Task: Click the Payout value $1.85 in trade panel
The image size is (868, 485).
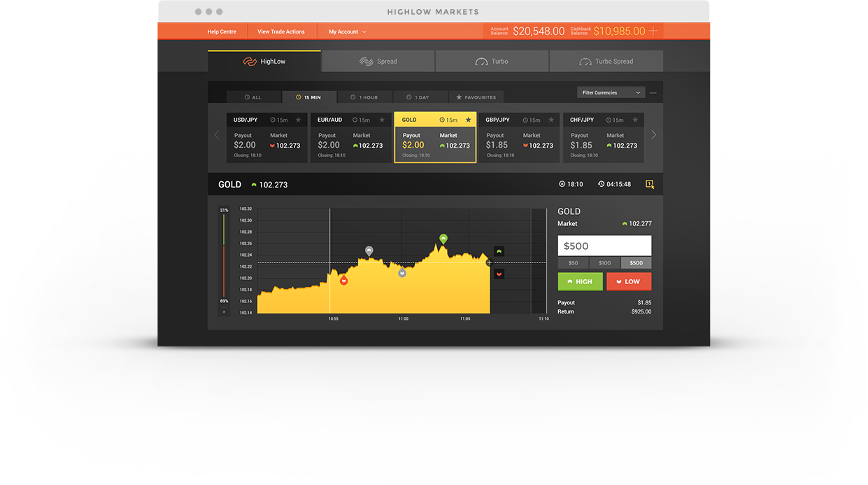Action: (644, 303)
